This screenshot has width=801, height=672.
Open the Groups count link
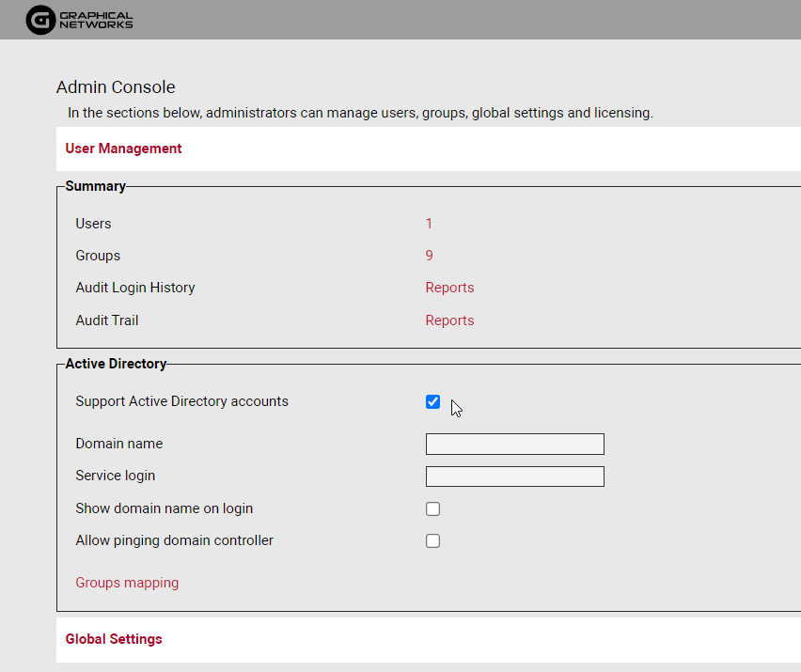point(429,256)
